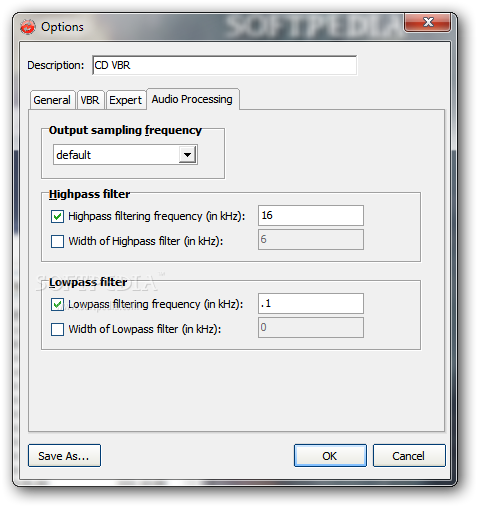Go to the Expert tab

(x=126, y=100)
